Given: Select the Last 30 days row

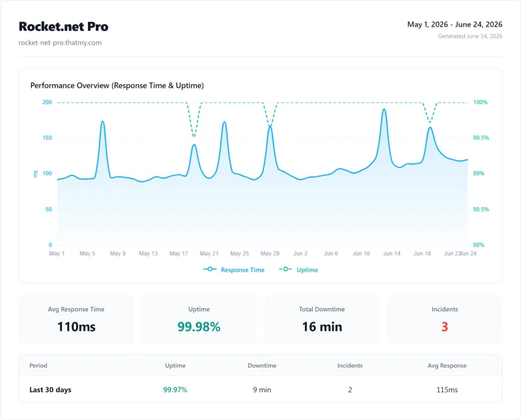Looking at the screenshot, I should (260, 389).
